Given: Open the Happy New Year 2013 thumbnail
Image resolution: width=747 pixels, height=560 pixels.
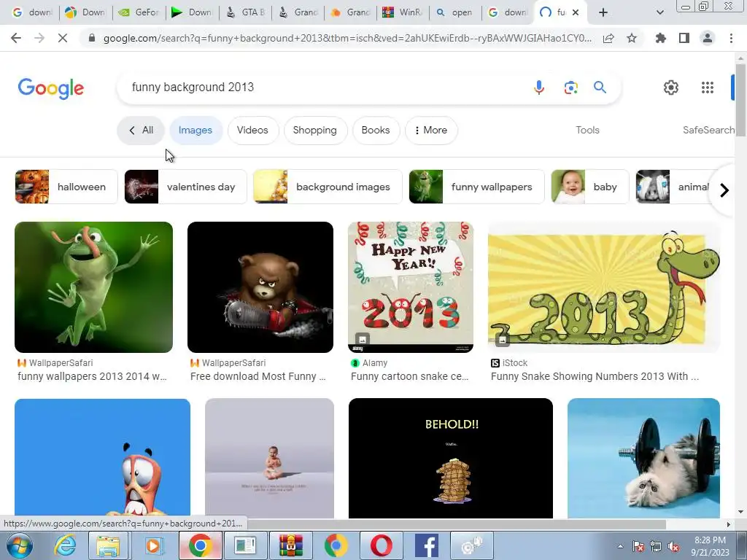Looking at the screenshot, I should (411, 287).
